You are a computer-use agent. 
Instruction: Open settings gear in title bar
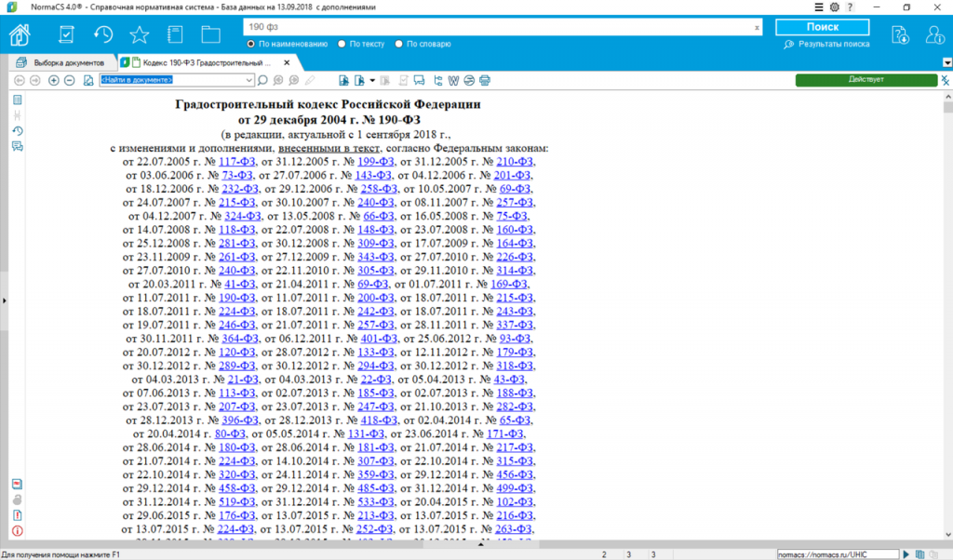point(835,7)
